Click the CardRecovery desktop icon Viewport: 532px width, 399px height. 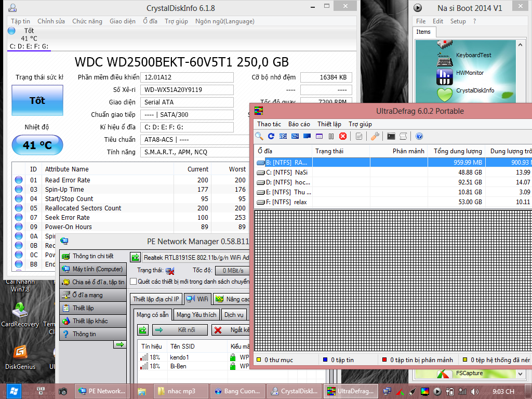[x=20, y=314]
